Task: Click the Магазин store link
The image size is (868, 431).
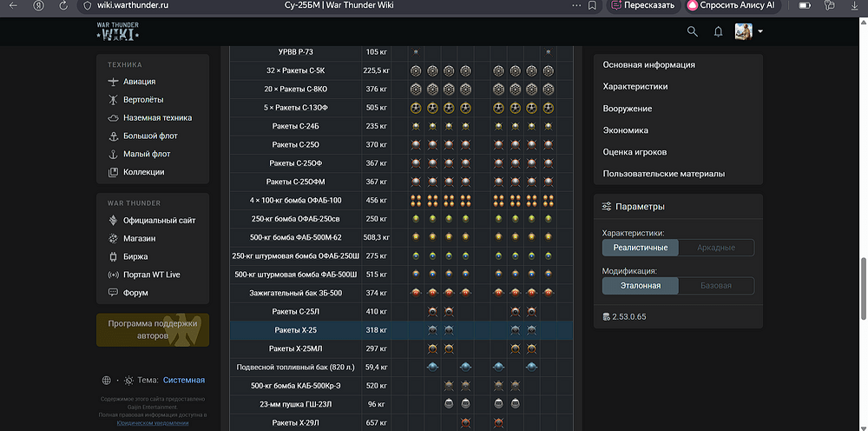Action: click(x=139, y=239)
